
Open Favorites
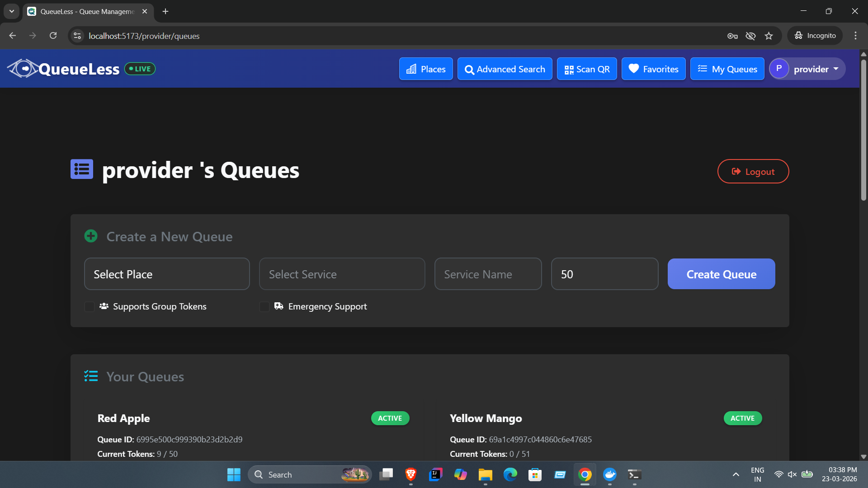pyautogui.click(x=653, y=69)
